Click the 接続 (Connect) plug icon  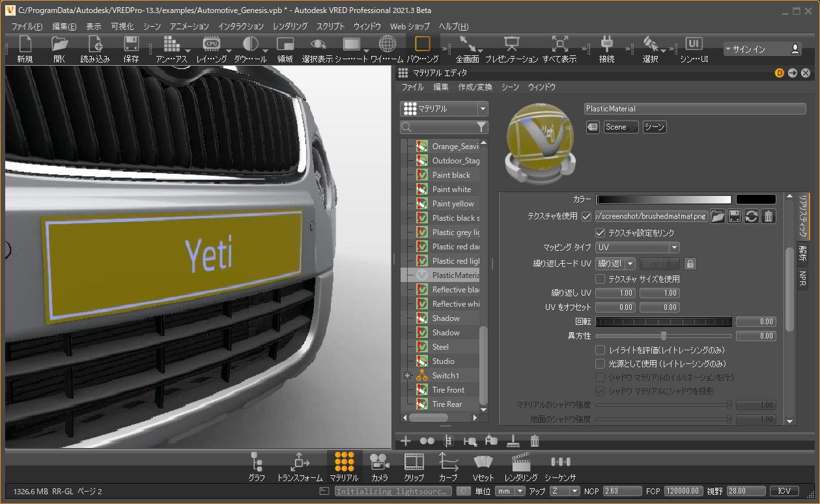[606, 44]
